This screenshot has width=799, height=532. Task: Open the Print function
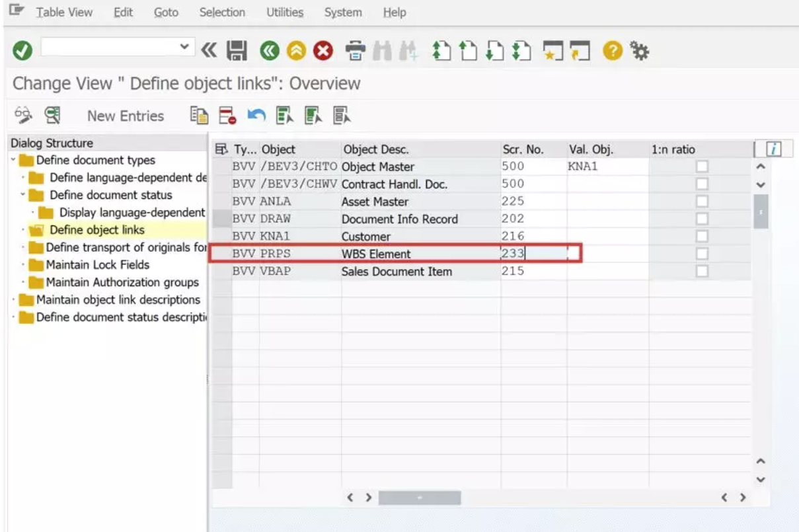tap(356, 49)
